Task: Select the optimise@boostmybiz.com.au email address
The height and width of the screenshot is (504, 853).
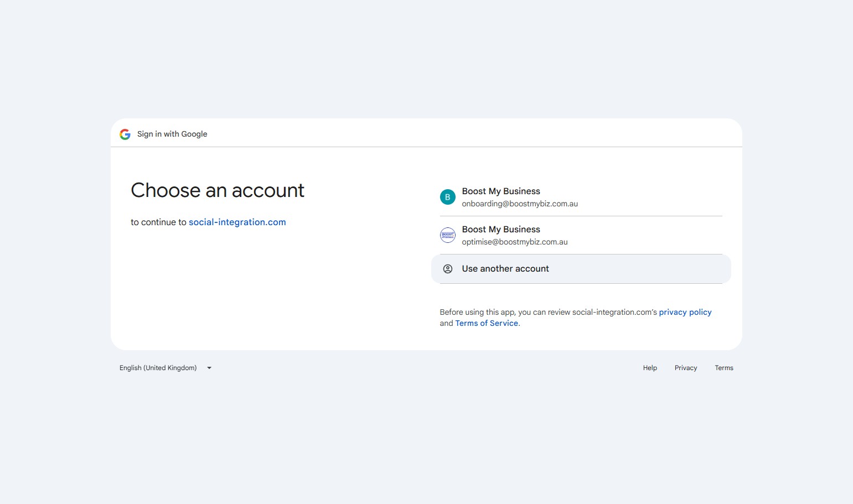Action: pyautogui.click(x=514, y=242)
